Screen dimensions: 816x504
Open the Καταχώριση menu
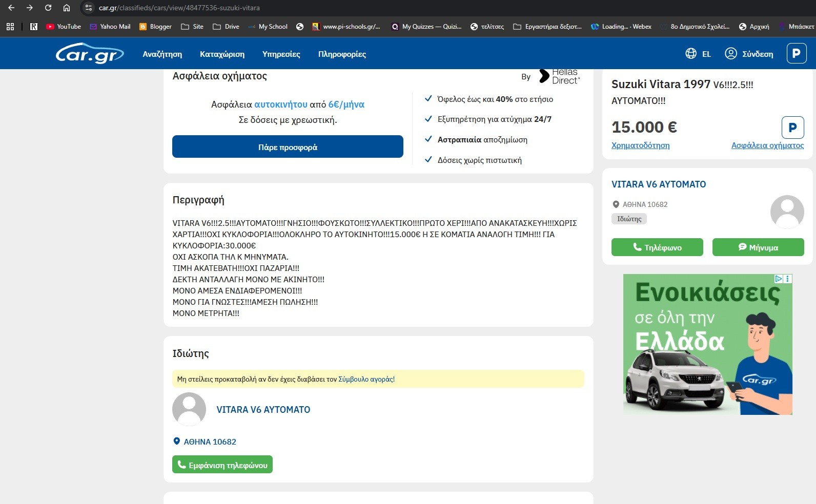222,54
